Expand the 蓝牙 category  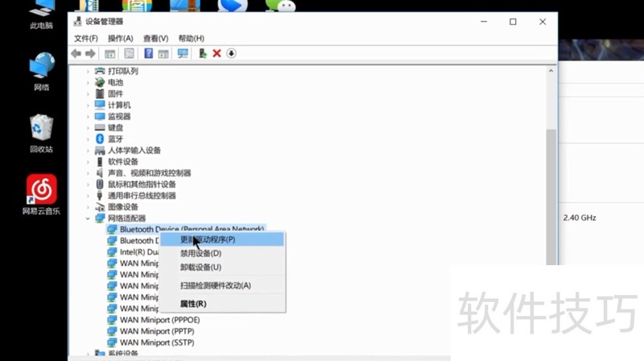(88, 139)
